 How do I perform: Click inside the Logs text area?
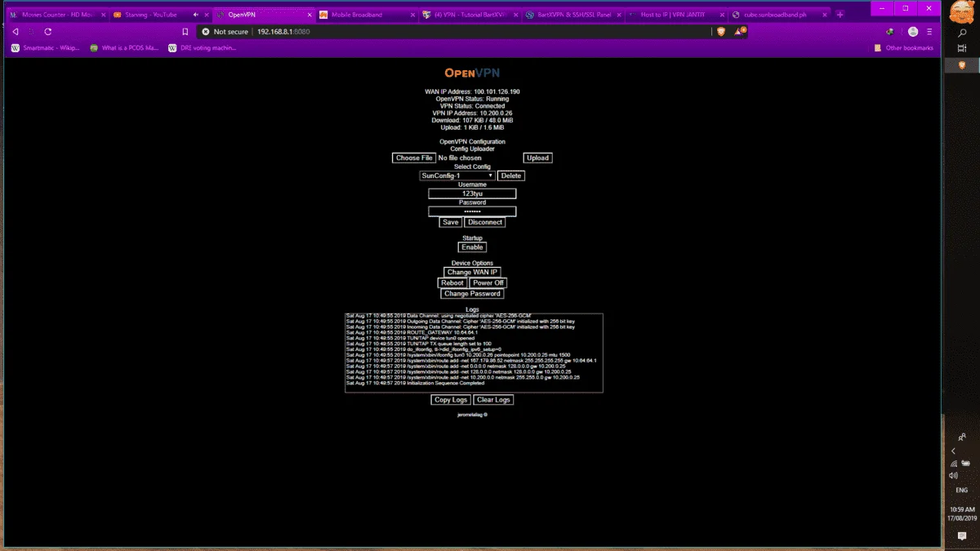pos(474,353)
